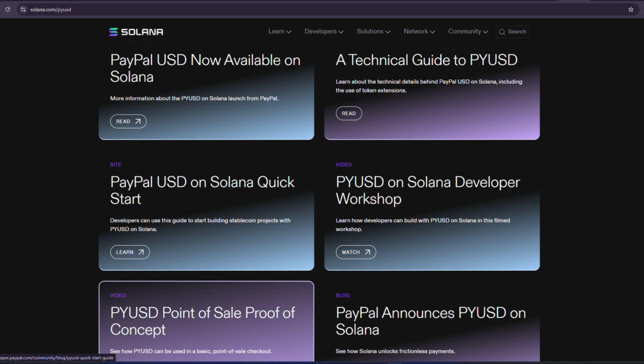This screenshot has height=364, width=644.
Task: Bookmark this page with the star icon
Action: (x=631, y=9)
